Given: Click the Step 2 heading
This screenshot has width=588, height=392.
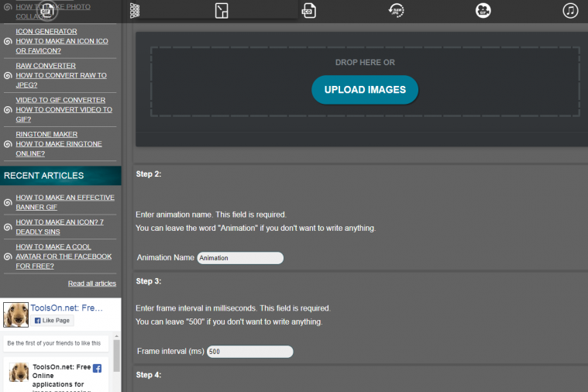Looking at the screenshot, I should 149,174.
